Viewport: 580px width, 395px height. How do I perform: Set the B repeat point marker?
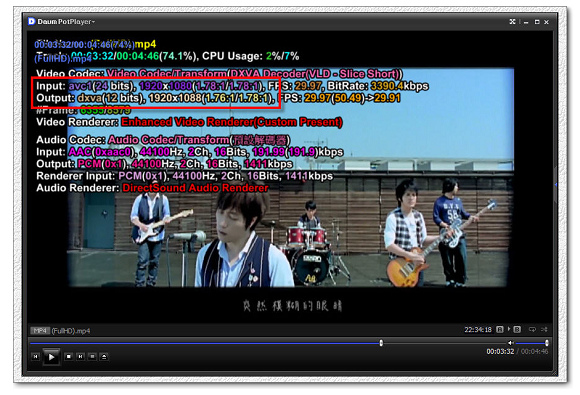tap(517, 329)
